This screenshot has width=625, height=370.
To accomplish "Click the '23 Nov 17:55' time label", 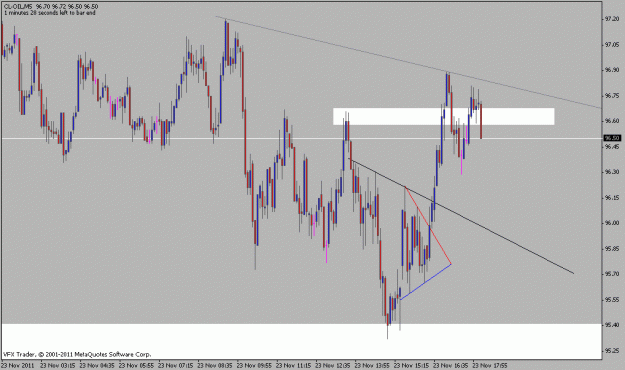I will tap(490, 365).
